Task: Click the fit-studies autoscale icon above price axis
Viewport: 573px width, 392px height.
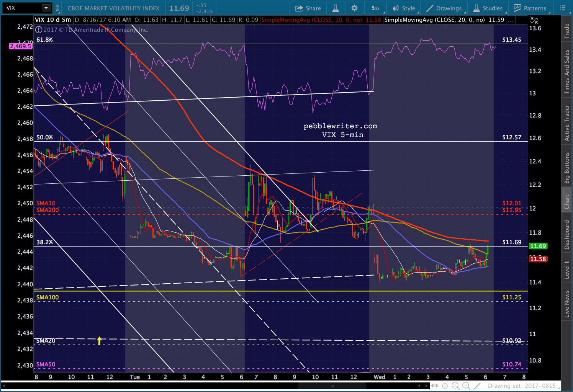Action: coord(534,20)
